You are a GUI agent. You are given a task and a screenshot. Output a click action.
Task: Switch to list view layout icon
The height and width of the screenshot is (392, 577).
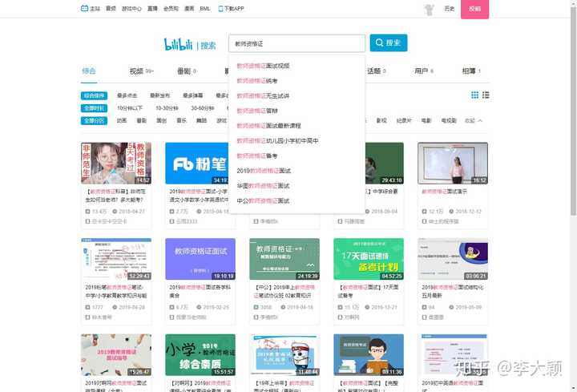tap(486, 95)
